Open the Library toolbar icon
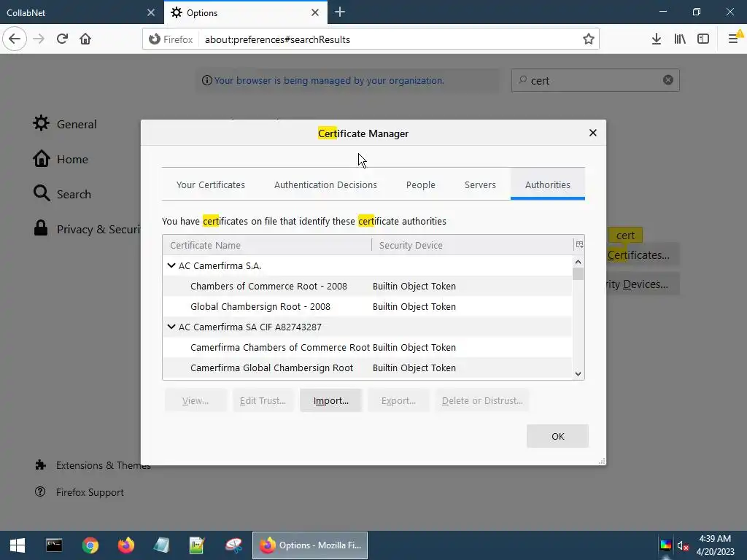This screenshot has width=747, height=560. click(x=680, y=39)
